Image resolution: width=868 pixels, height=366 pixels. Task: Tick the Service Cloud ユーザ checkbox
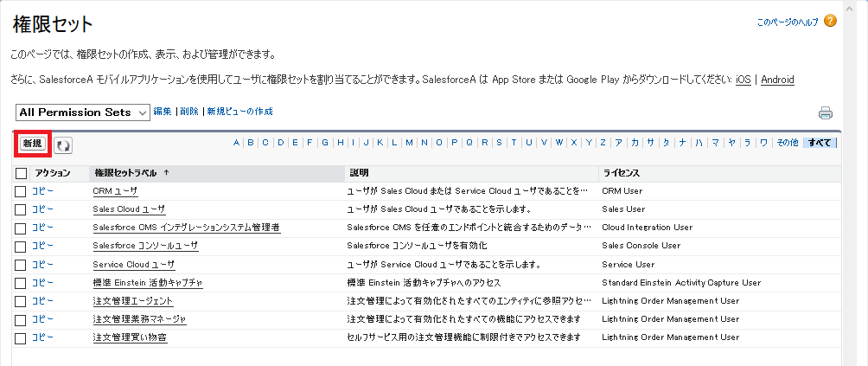click(21, 265)
